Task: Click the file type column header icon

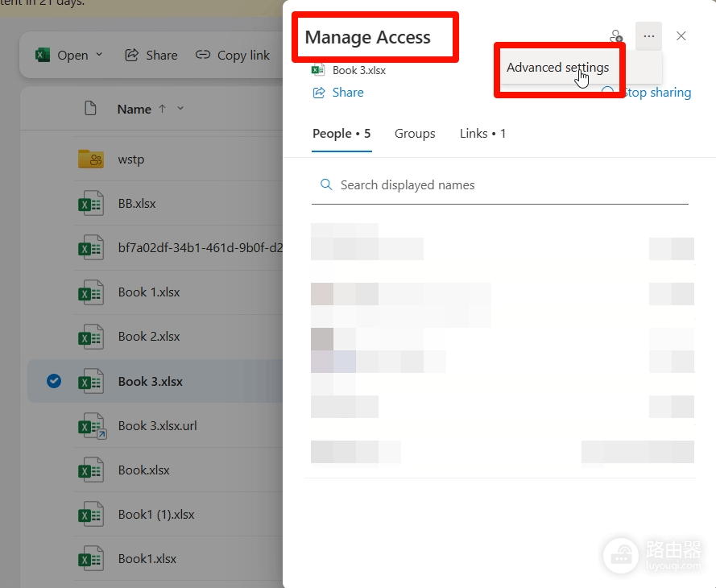Action: pos(90,109)
